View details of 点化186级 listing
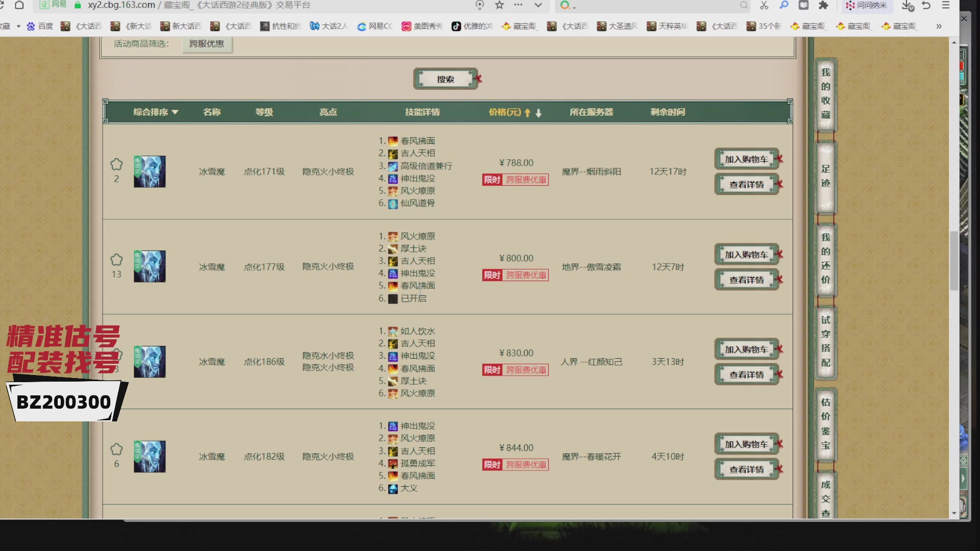 pyautogui.click(x=746, y=374)
